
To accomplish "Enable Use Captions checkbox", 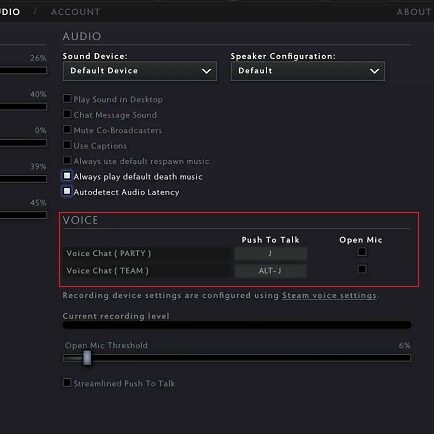I will coord(67,145).
